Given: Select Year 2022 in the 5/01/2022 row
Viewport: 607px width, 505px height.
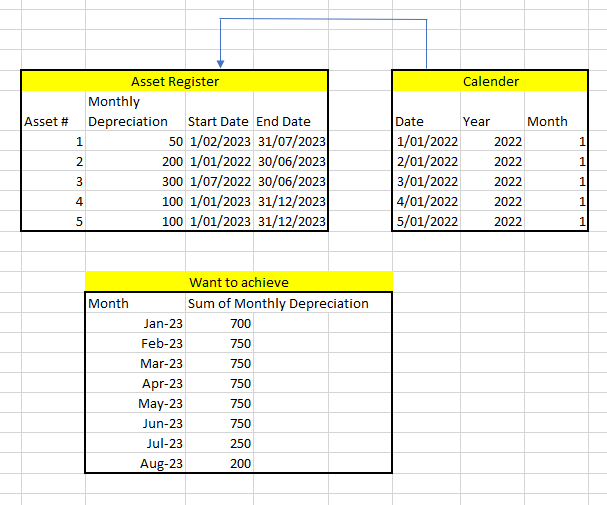Looking at the screenshot, I should (492, 221).
